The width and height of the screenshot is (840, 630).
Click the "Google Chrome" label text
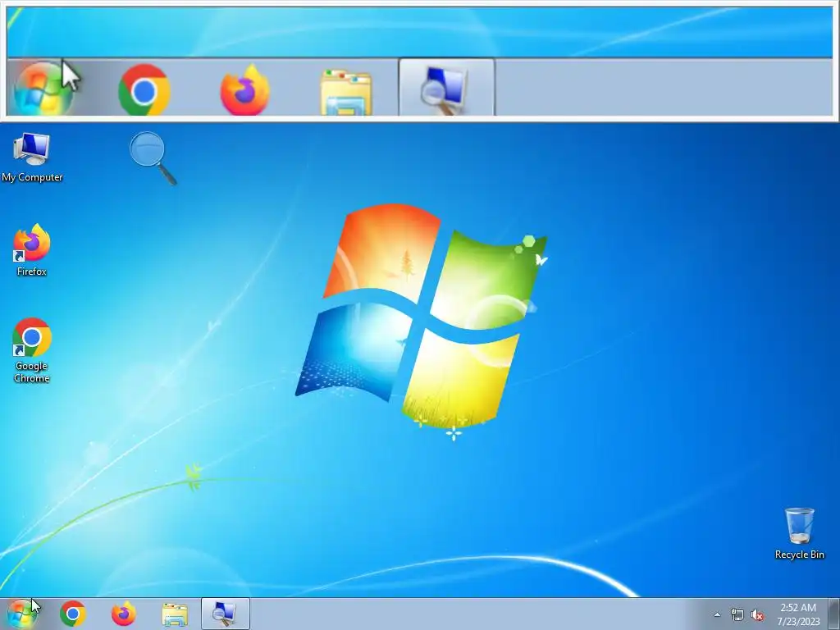[32, 372]
